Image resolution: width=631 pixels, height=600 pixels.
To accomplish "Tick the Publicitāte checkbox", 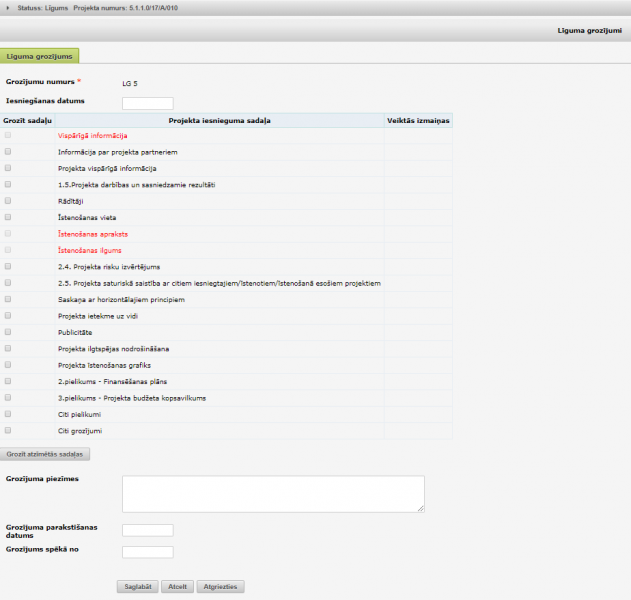I will tap(8, 332).
